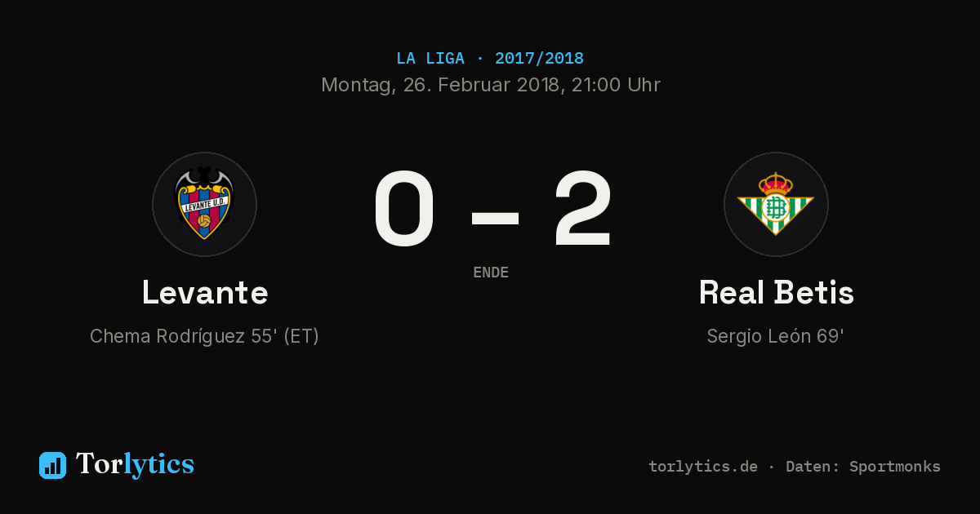The image size is (980, 514).
Task: Select the Real Betis team name
Action: (776, 292)
